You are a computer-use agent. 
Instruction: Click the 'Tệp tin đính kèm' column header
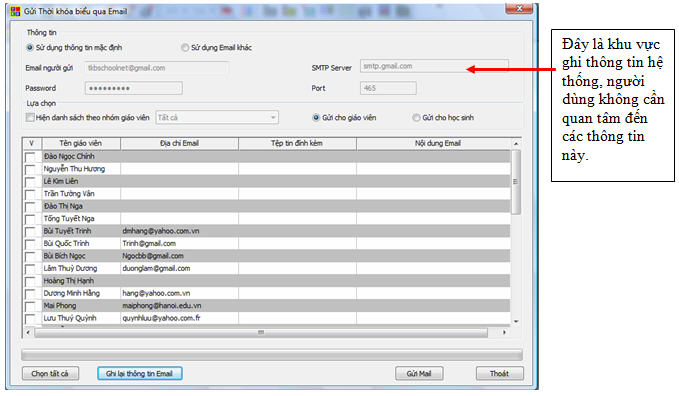point(297,143)
